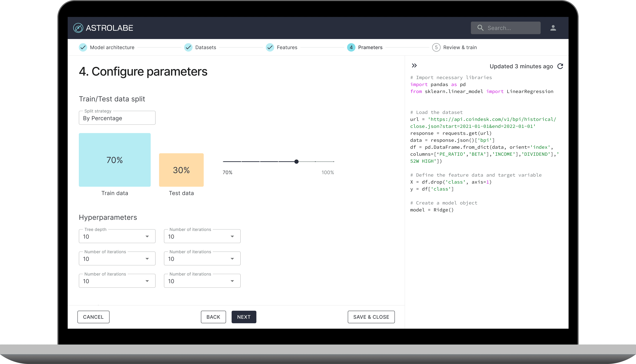Click step 5 circle for Review & train
Viewport: 636px width, 364px height.
pos(436,47)
